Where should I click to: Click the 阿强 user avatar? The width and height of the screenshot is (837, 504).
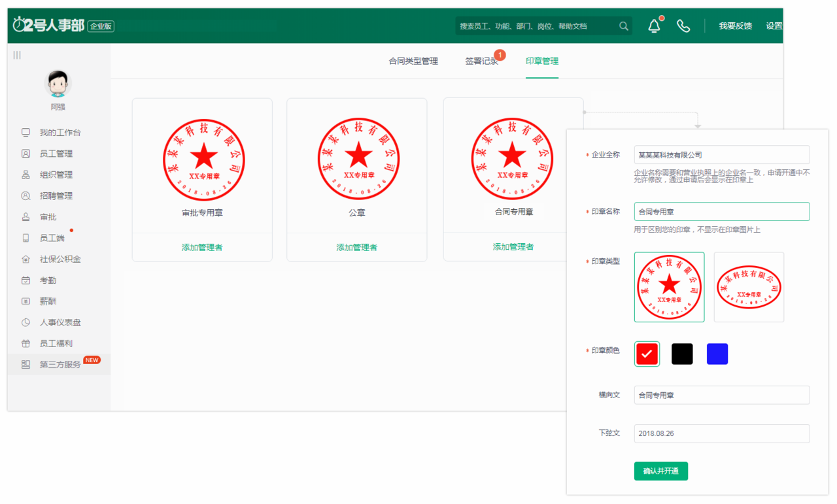58,84
